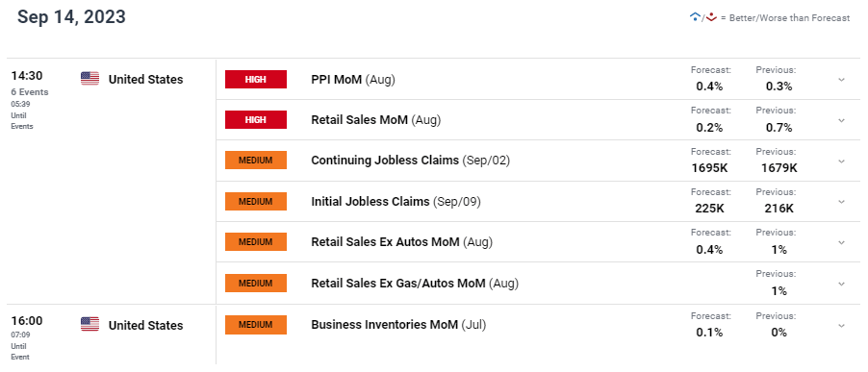Click the red worse-than-forecast legend icon

click(x=711, y=17)
